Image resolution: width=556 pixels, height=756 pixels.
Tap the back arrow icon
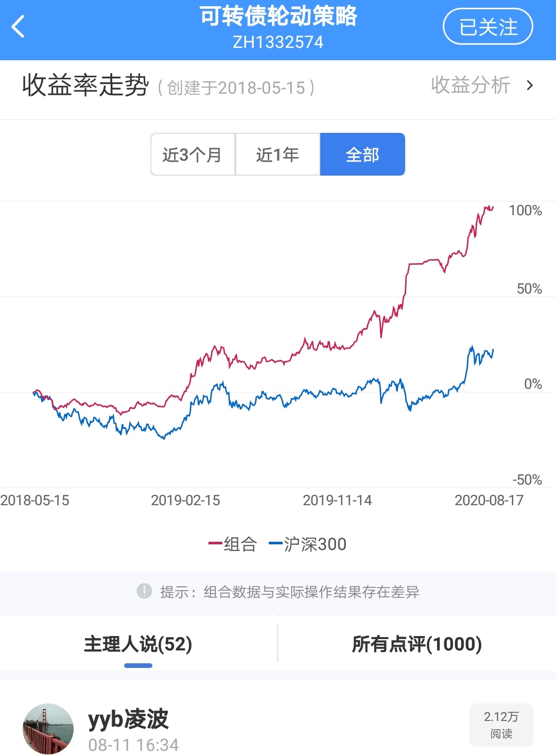19,27
